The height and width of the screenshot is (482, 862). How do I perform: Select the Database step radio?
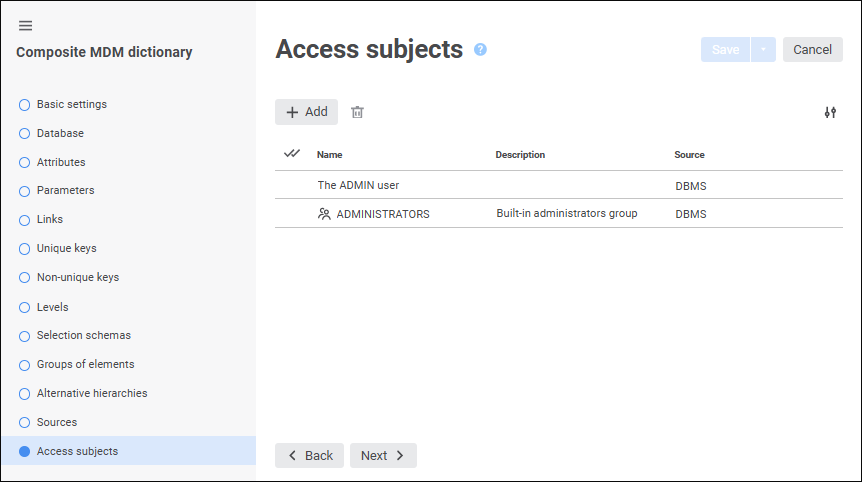point(25,133)
